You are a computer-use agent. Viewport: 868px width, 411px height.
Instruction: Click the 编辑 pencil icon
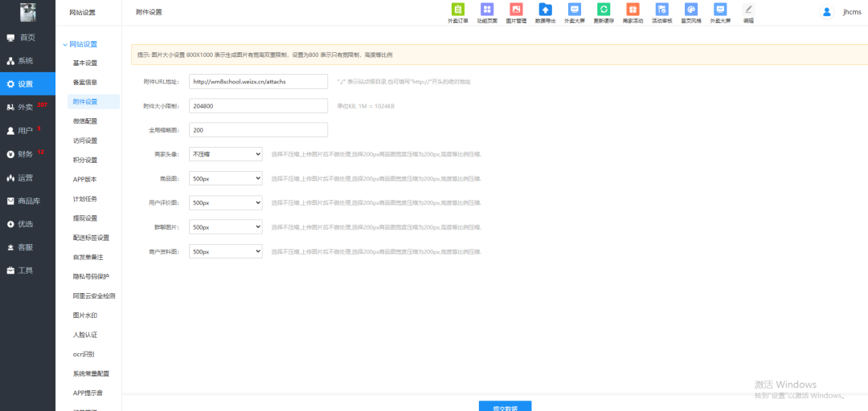748,10
